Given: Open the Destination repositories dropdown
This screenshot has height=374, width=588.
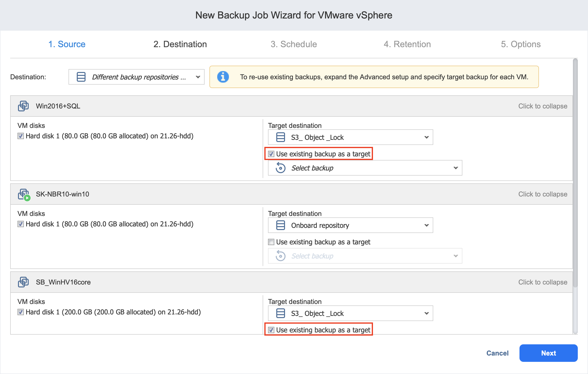Looking at the screenshot, I should [x=136, y=77].
